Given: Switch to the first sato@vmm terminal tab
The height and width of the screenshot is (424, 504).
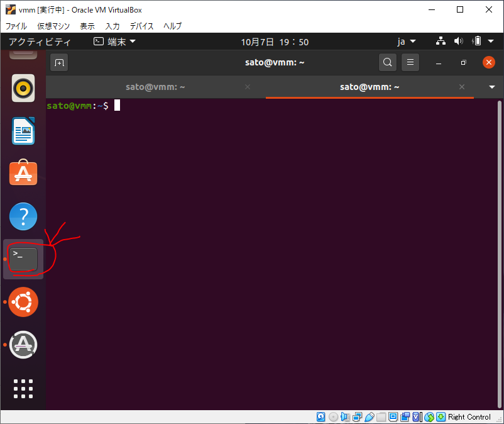Looking at the screenshot, I should click(x=155, y=87).
